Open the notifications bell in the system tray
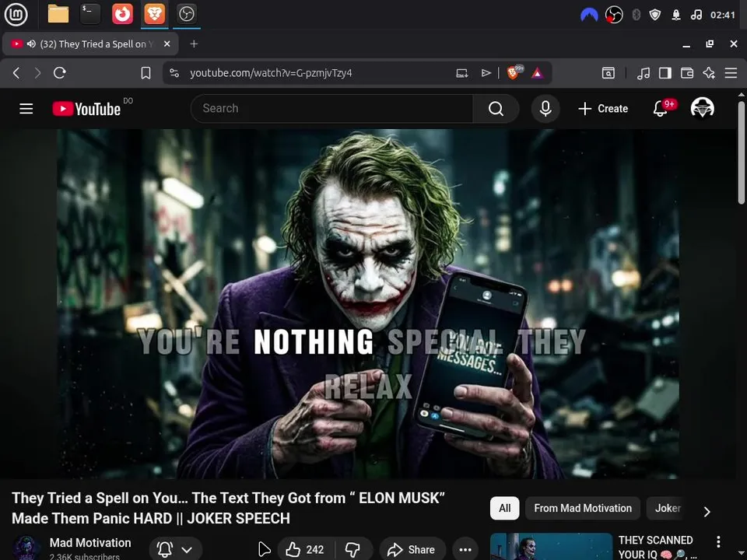This screenshot has width=747, height=560. coord(676,15)
